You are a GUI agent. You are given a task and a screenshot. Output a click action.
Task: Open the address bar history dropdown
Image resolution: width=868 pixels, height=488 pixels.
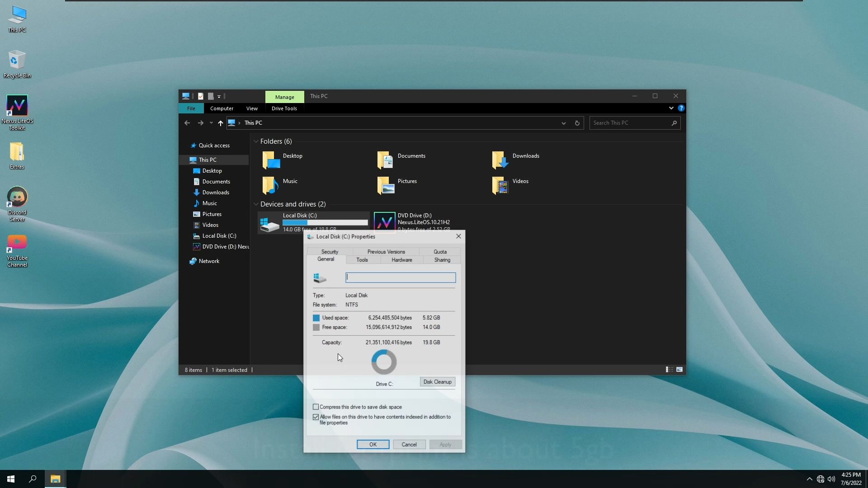(563, 123)
